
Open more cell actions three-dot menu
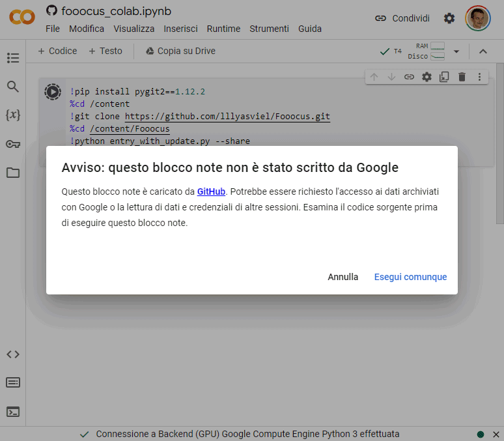479,77
